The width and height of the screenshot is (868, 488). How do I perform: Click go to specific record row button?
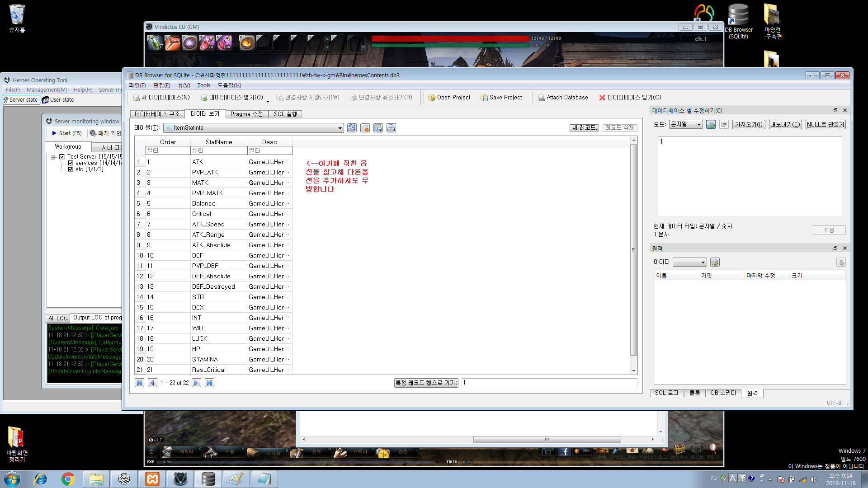(426, 383)
